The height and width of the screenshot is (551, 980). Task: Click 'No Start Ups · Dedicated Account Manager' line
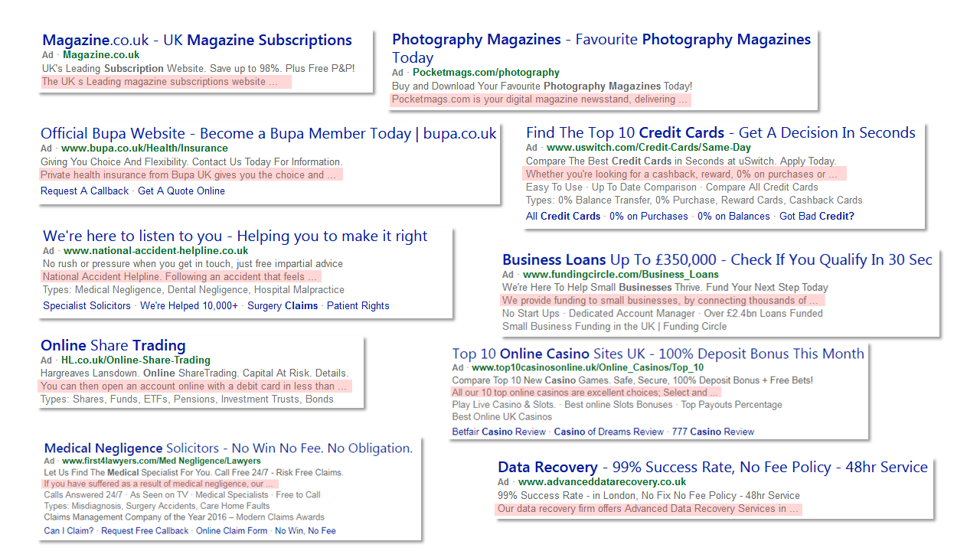coord(663,314)
